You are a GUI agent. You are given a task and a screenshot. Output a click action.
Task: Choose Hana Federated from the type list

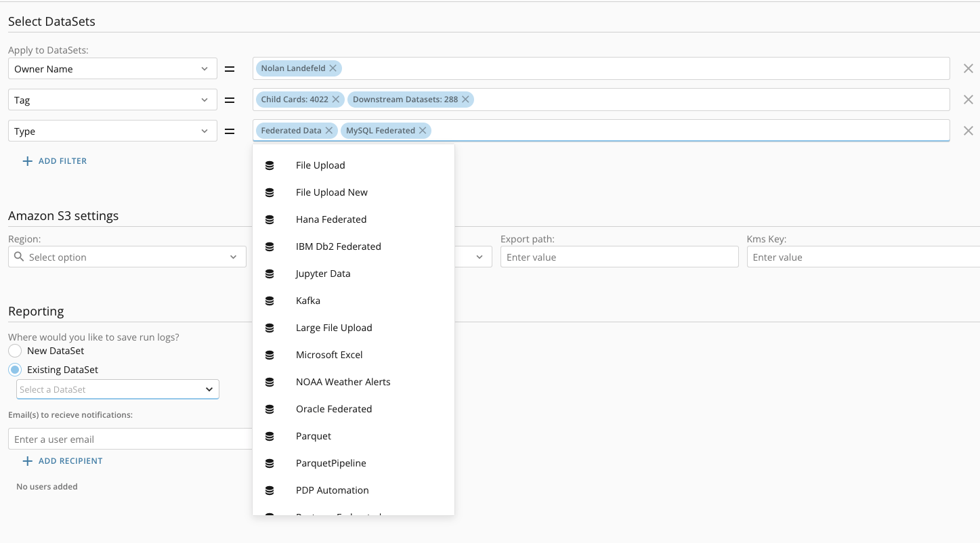[x=331, y=219]
